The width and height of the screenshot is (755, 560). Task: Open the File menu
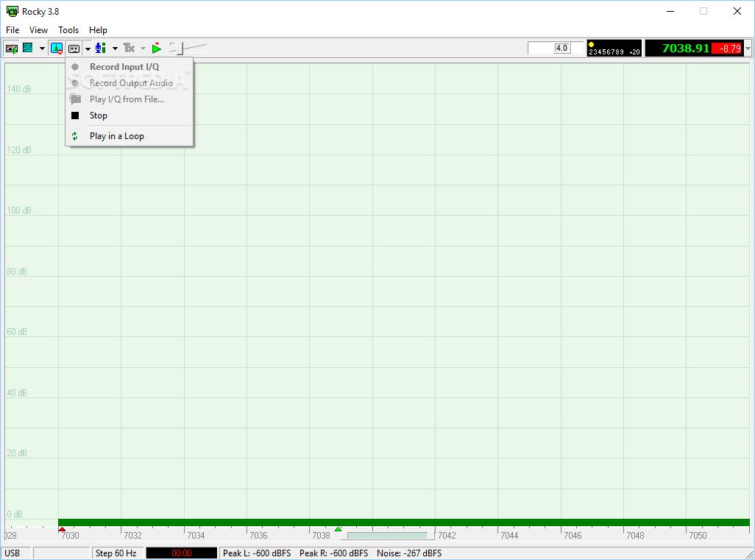[13, 30]
